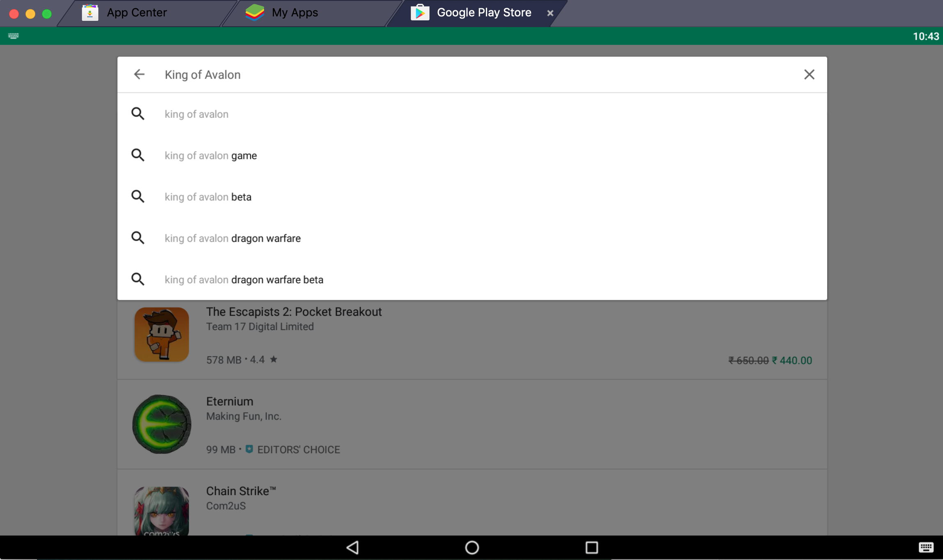Click search icon beside 'king of avalon beta'
This screenshot has height=560, width=943.
138,197
